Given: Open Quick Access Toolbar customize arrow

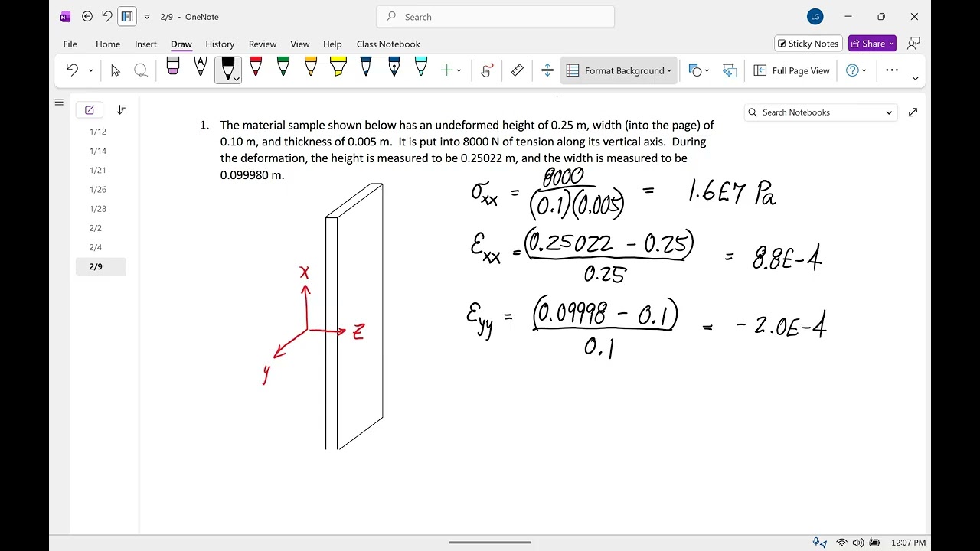Looking at the screenshot, I should pyautogui.click(x=147, y=17).
